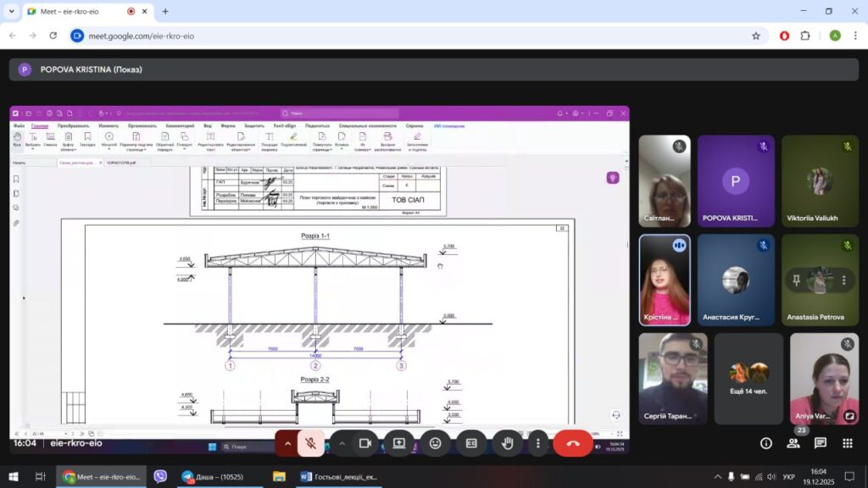The width and height of the screenshot is (868, 488).
Task: Open the 'Ещё 14 чел.' participants tile
Action: tap(748, 378)
